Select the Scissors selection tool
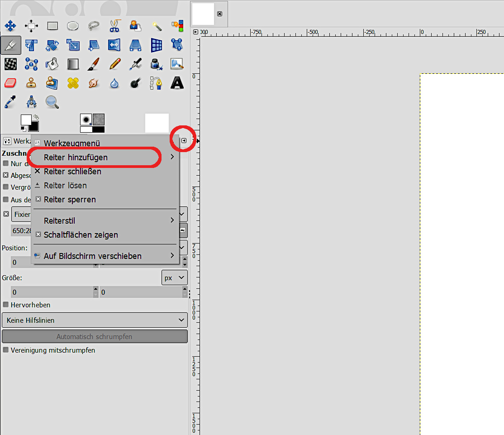 click(x=114, y=25)
